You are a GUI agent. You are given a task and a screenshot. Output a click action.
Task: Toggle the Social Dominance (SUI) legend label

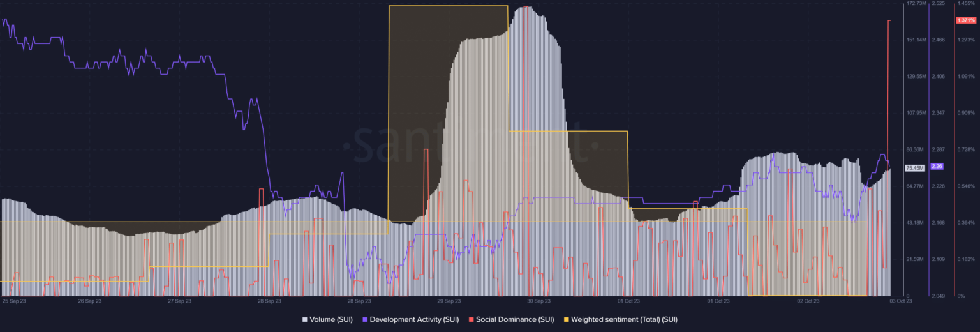[514, 319]
